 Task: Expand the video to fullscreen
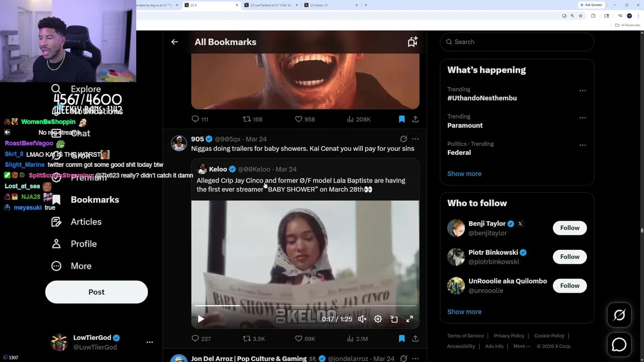pyautogui.click(x=410, y=319)
